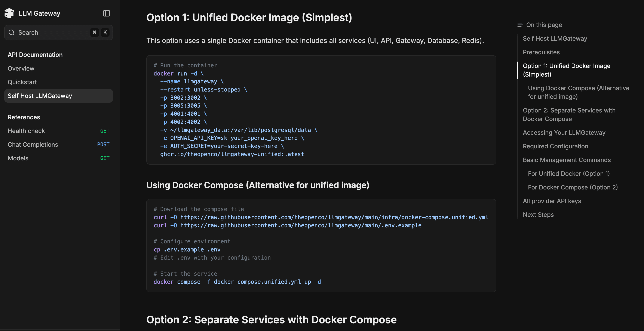
Task: Open Basic Management Commands section
Action: pos(567,160)
